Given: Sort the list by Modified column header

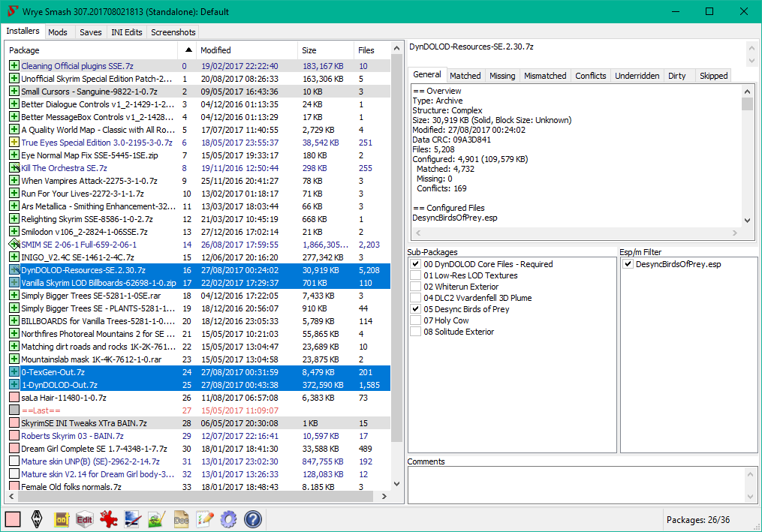Looking at the screenshot, I should tap(247, 50).
